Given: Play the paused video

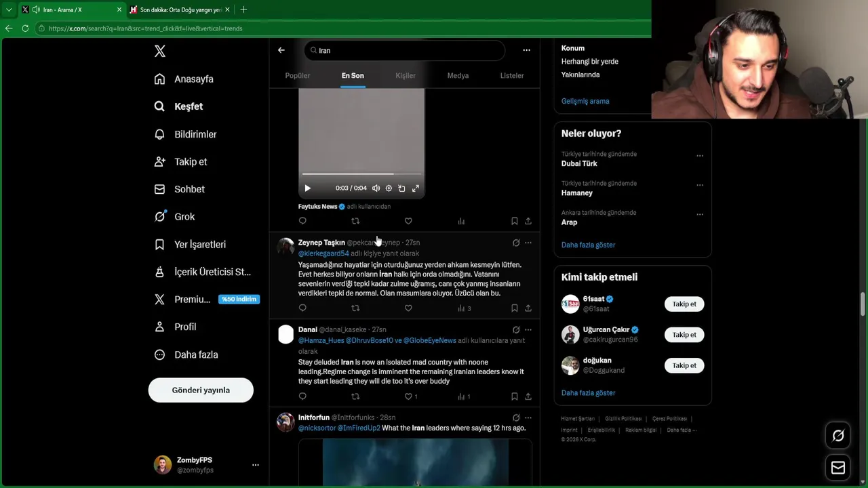Looking at the screenshot, I should click(x=307, y=188).
